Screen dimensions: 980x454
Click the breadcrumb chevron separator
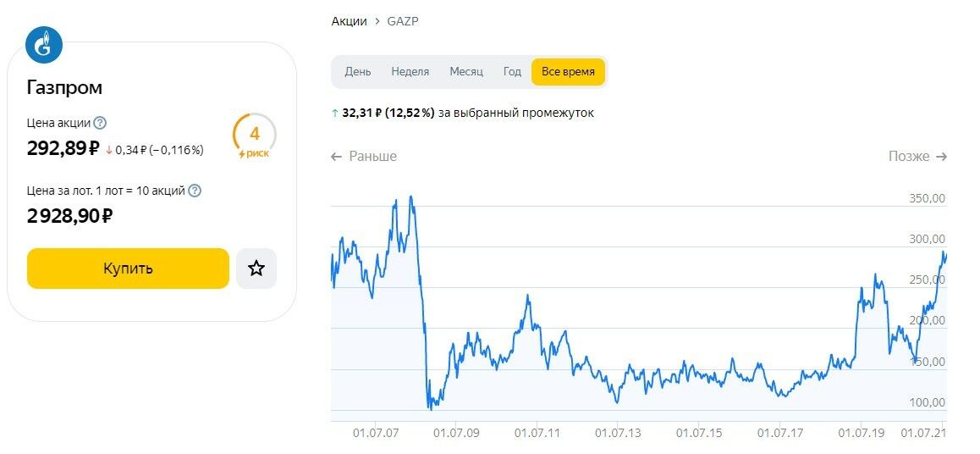coord(376,21)
